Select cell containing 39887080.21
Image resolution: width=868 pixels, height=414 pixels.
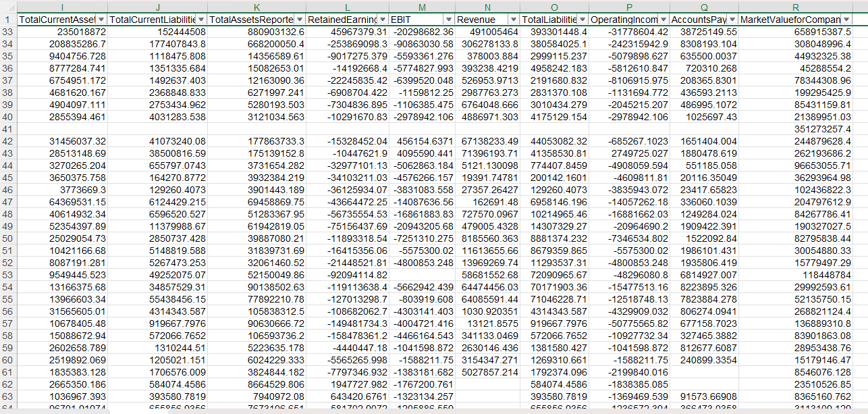256,238
